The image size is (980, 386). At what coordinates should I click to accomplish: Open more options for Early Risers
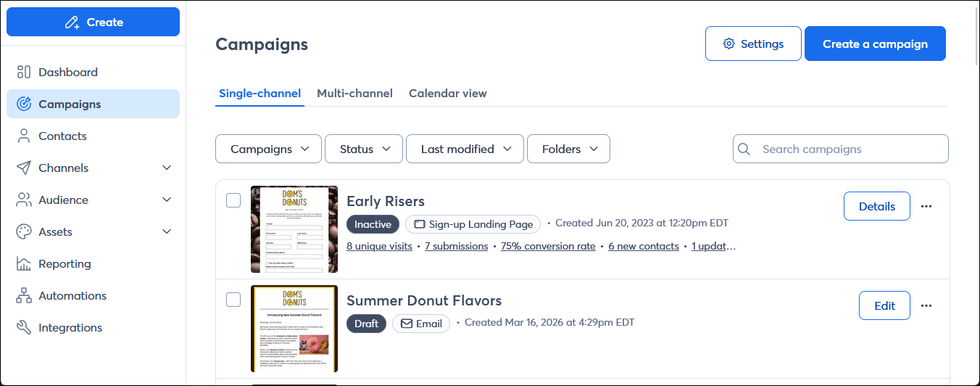click(926, 206)
